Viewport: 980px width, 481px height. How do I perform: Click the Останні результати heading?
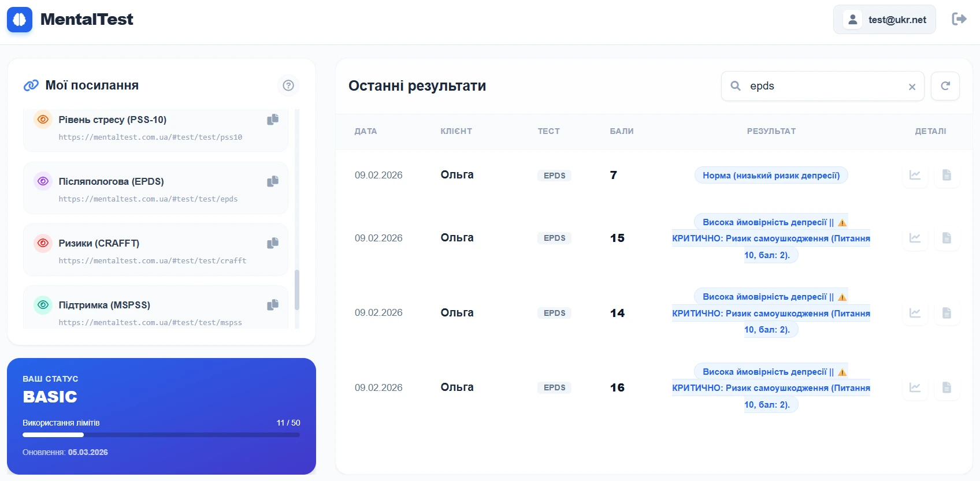pos(417,86)
